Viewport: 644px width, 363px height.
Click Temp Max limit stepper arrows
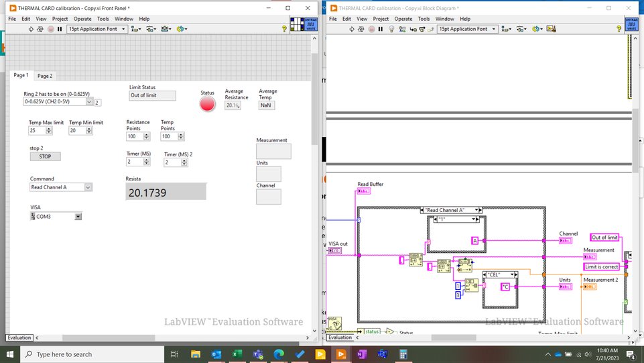point(49,131)
